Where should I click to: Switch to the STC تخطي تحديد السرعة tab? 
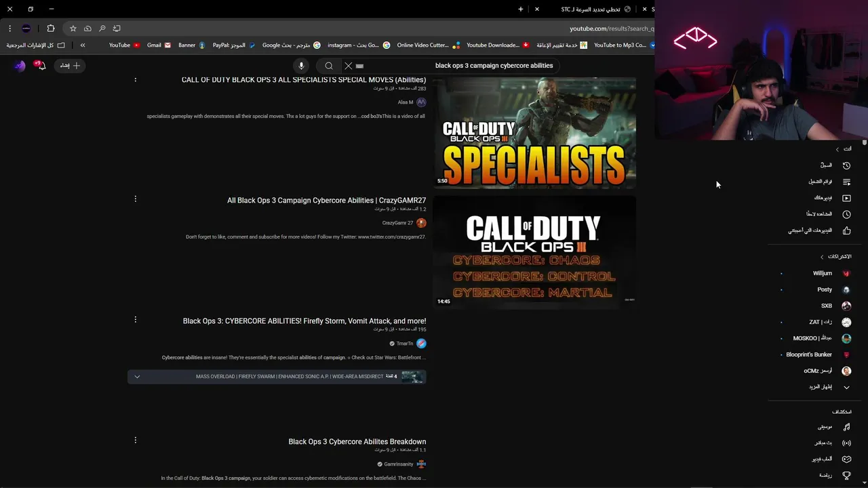(589, 9)
